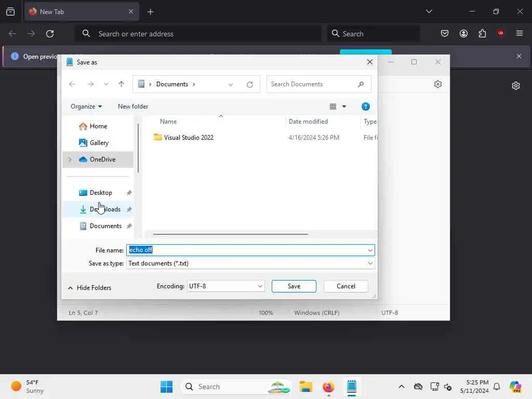Go forward in Save as dialog
Image resolution: width=532 pixels, height=399 pixels.
coord(90,84)
